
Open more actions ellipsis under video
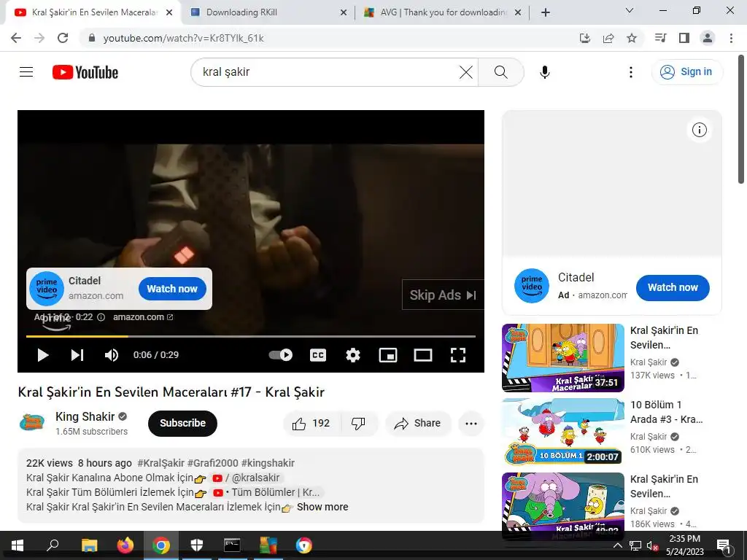point(471,423)
